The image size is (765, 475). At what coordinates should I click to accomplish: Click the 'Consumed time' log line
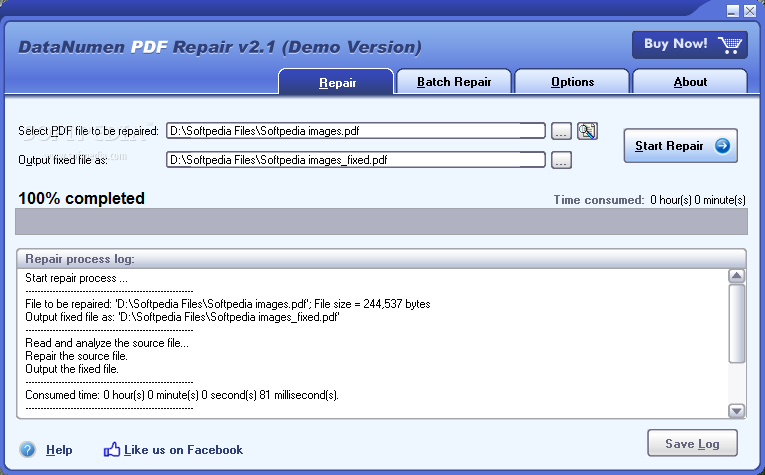(x=182, y=395)
